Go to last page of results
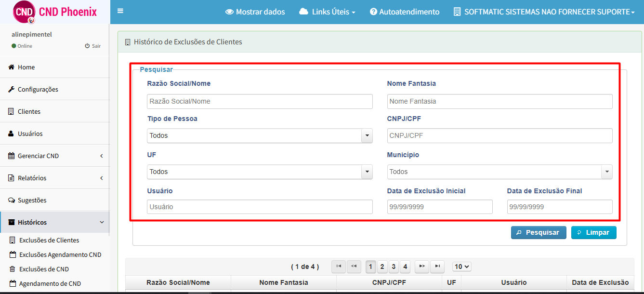The width and height of the screenshot is (644, 294). point(437,266)
